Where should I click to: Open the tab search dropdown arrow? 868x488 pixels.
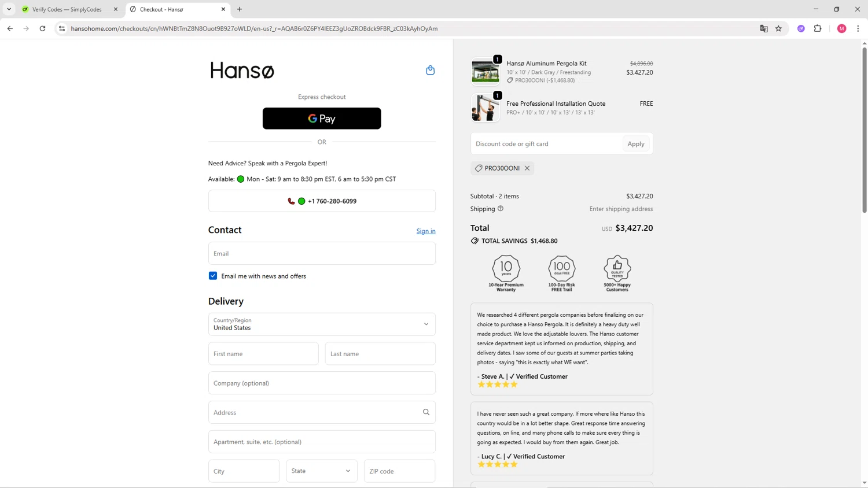(9, 9)
